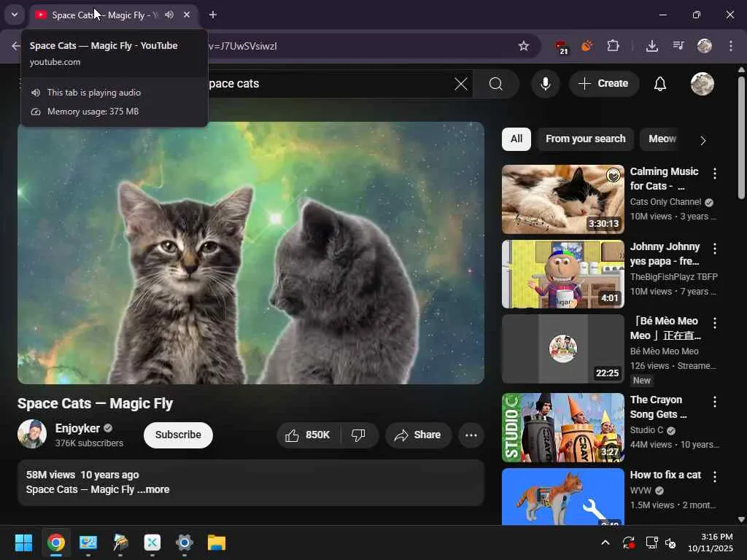Image resolution: width=747 pixels, height=560 pixels.
Task: Mute the Space Cats tab audio icon
Action: 169,15
